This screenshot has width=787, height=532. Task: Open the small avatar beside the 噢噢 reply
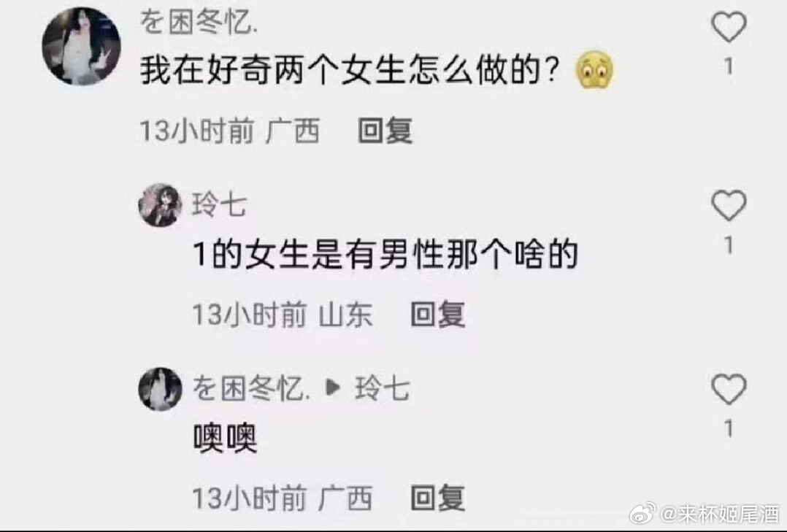point(160,389)
